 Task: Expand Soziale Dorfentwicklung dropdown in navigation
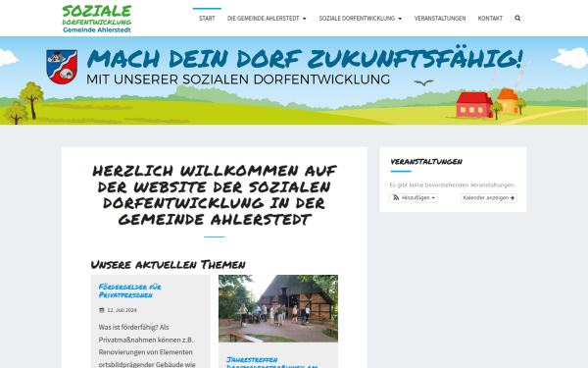pos(361,18)
